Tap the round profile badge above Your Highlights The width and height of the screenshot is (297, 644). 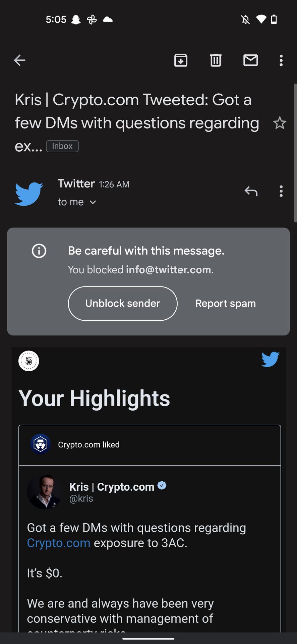pyautogui.click(x=29, y=361)
